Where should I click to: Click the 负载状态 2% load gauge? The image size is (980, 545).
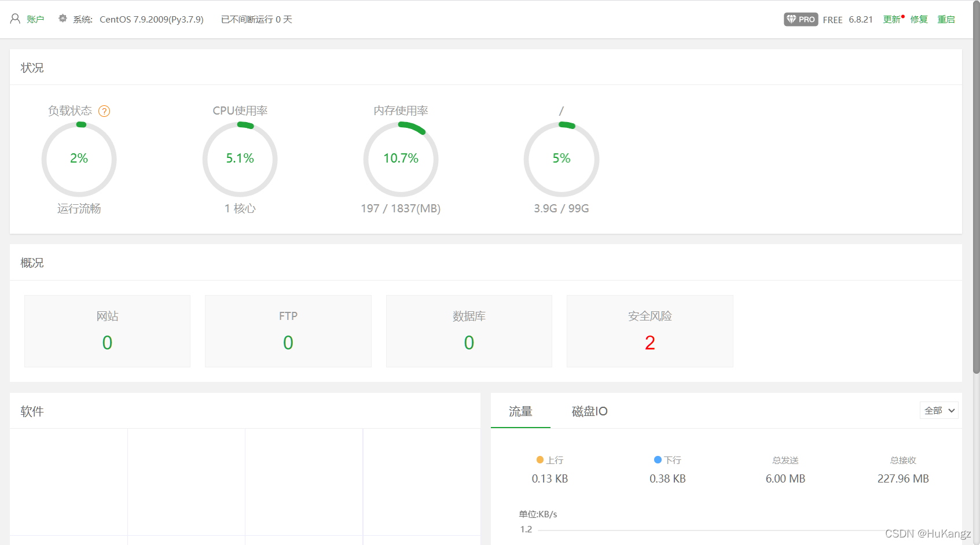click(79, 159)
